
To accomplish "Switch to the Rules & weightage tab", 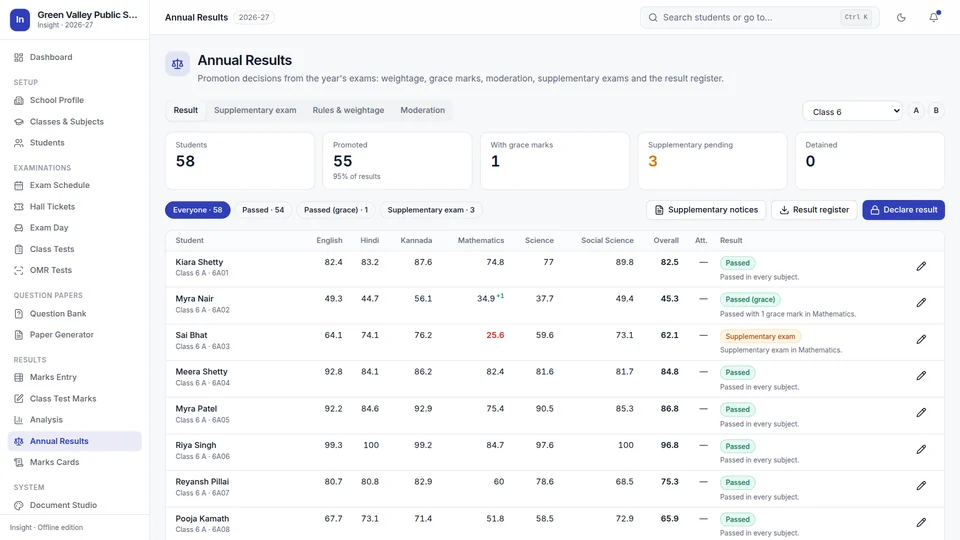I will [x=348, y=110].
